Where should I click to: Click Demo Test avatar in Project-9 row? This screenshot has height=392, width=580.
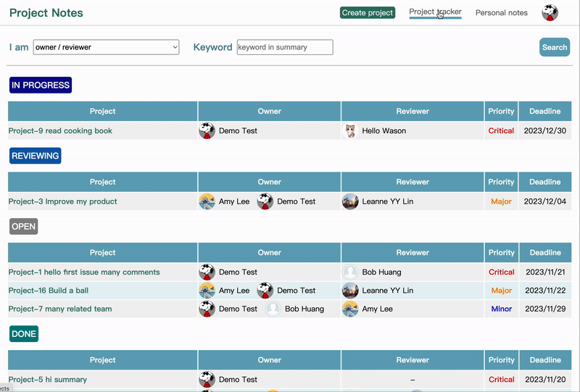(207, 131)
